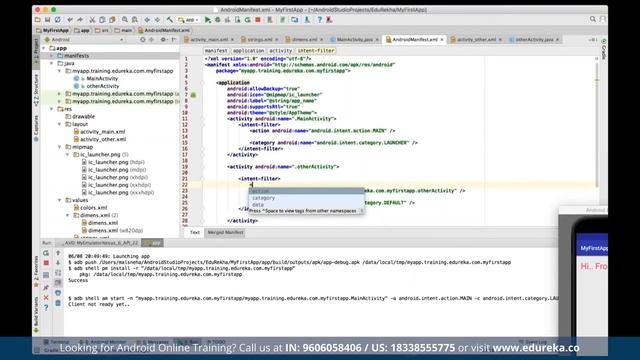Click the red Stop icon in top toolbar
Viewport: 640px width, 360px height.
click(x=258, y=20)
